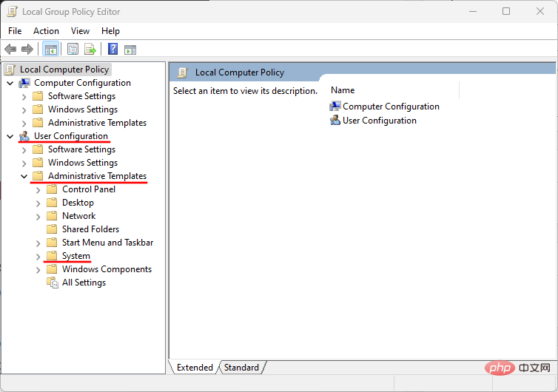Collapse the User Configuration node
This screenshot has height=392, width=558.
click(10, 136)
